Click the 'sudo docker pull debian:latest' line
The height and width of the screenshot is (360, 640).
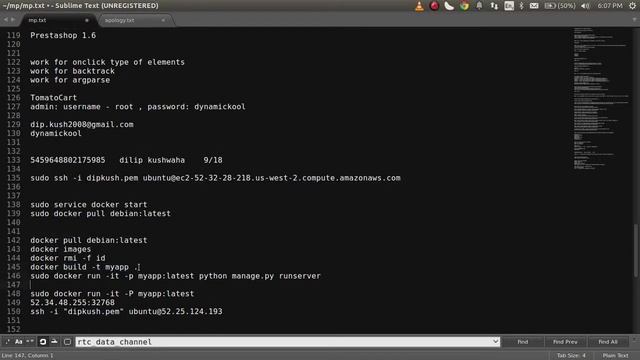click(100, 213)
